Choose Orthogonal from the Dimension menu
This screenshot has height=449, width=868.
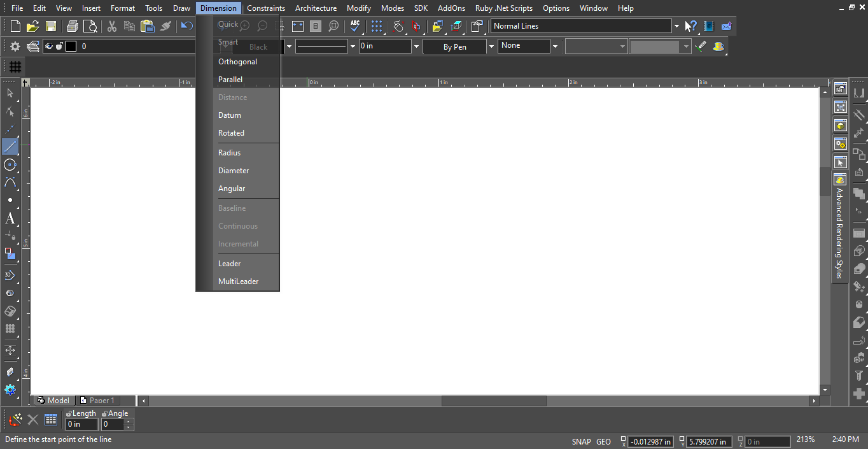[x=237, y=62]
